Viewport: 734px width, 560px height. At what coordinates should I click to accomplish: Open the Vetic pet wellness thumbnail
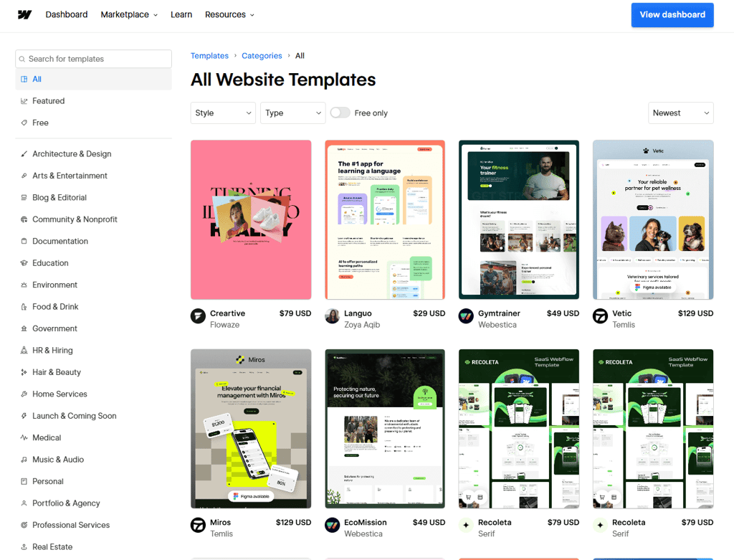653,219
